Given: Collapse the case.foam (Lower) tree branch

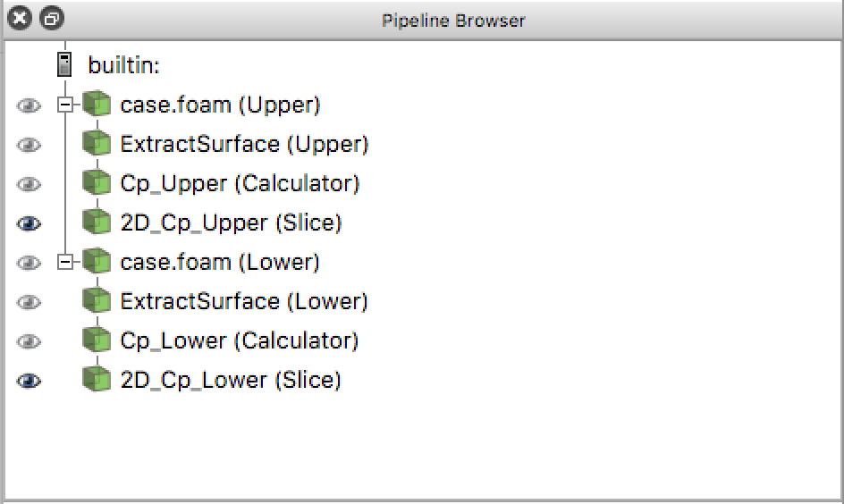Looking at the screenshot, I should 64,262.
